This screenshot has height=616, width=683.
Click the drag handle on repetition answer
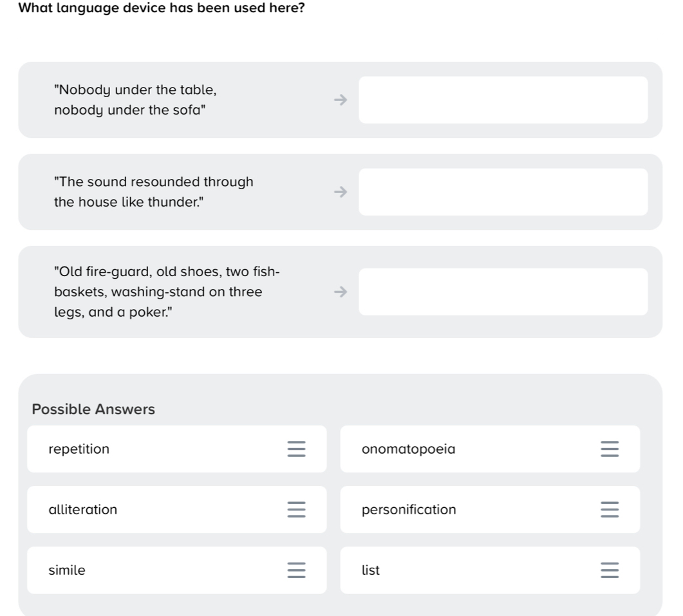pos(296,449)
